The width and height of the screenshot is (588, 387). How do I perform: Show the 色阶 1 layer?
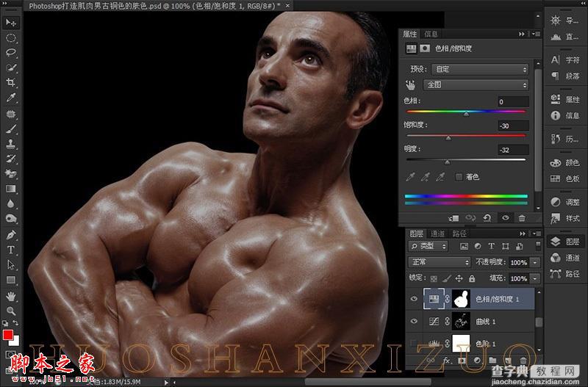414,343
